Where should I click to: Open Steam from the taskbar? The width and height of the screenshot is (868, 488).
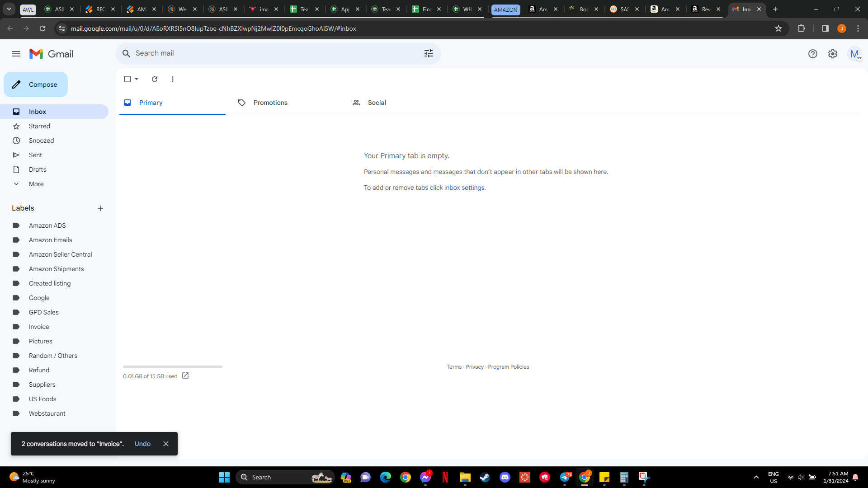point(485,477)
